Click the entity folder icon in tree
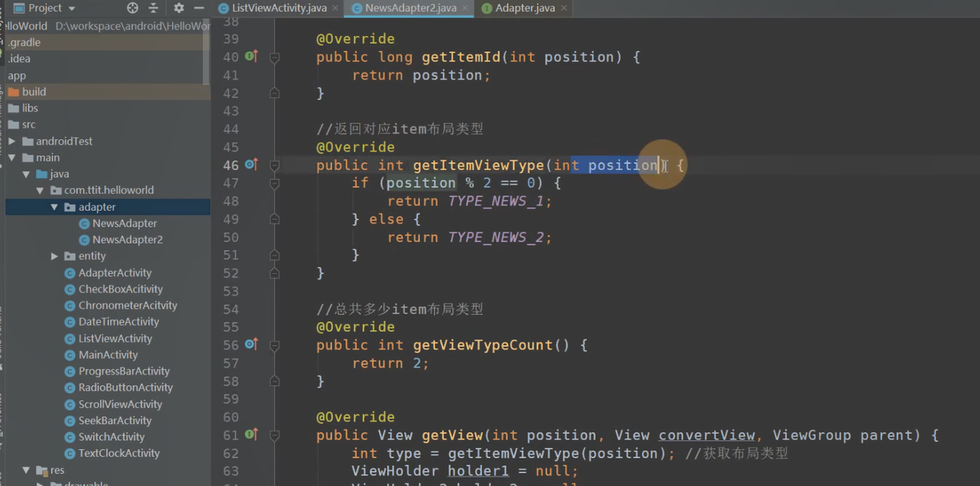This screenshot has width=980, height=486. pyautogui.click(x=70, y=256)
